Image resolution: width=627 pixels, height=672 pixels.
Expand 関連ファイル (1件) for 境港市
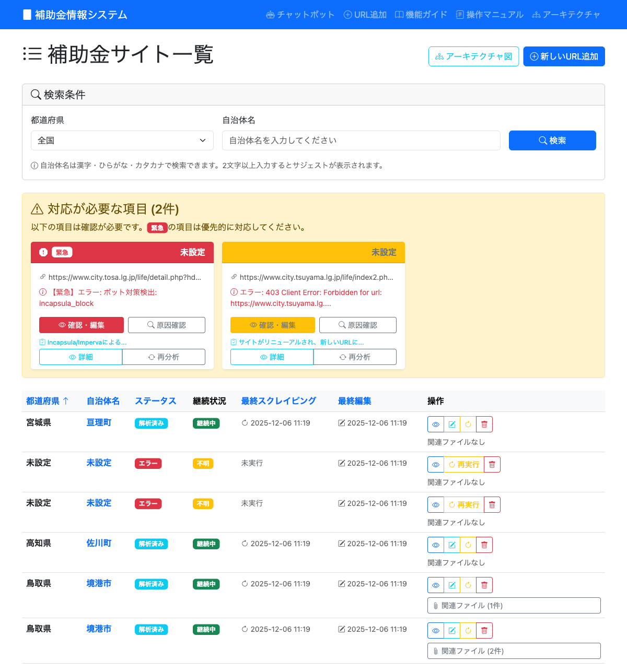point(514,605)
